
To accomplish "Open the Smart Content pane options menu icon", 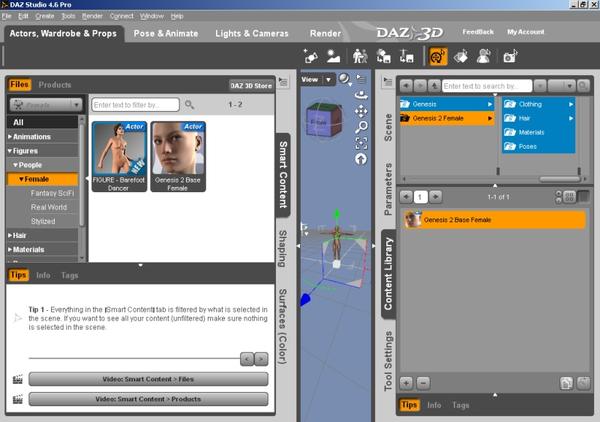I will [x=283, y=81].
